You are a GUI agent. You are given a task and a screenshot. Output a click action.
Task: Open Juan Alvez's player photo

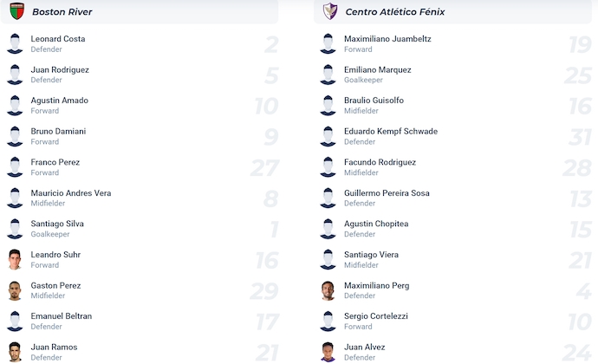tap(328, 352)
